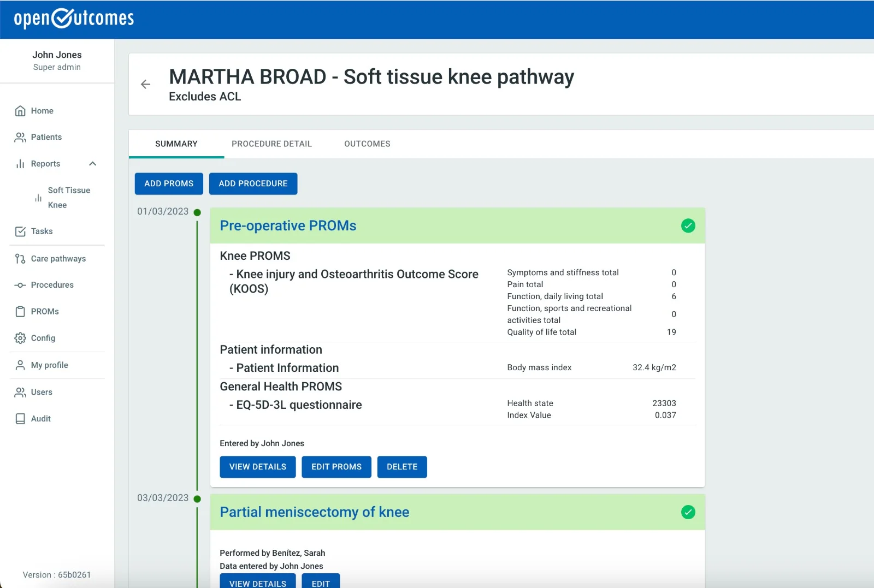Click the Home icon in sidebar
Viewport: 874px width, 588px height.
pyautogui.click(x=20, y=111)
